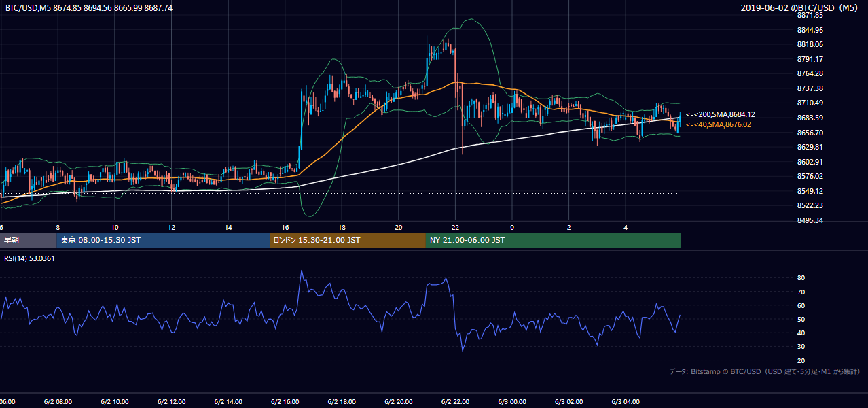The image size is (868, 408).
Task: Select the NY 21:00-06:00 JST session bar
Action: (554, 240)
